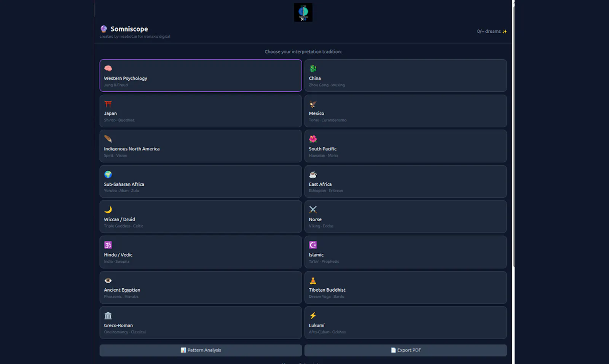Click the brain icon for Western Psychology
609x364 pixels.
coord(108,68)
